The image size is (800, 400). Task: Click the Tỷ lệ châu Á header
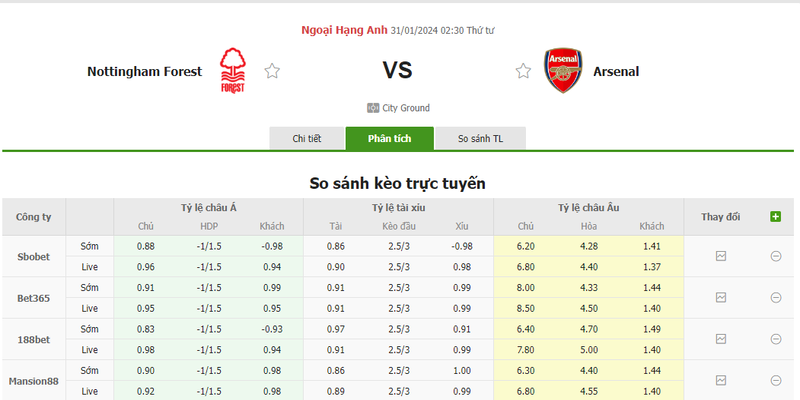pyautogui.click(x=209, y=208)
